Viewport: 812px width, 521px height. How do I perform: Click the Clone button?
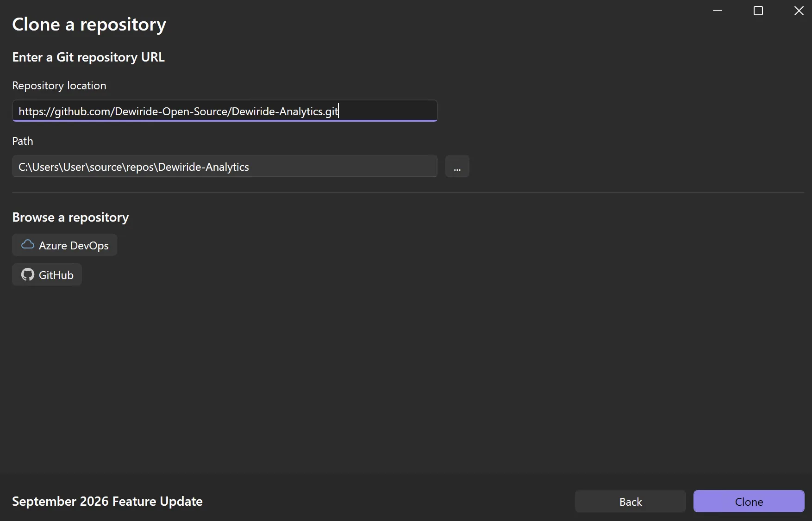tap(749, 502)
